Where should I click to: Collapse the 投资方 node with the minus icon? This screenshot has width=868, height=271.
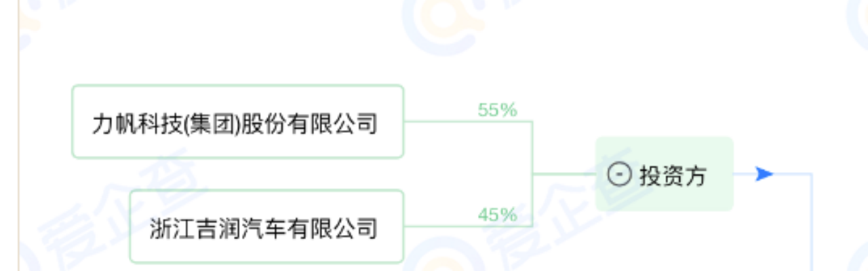619,175
